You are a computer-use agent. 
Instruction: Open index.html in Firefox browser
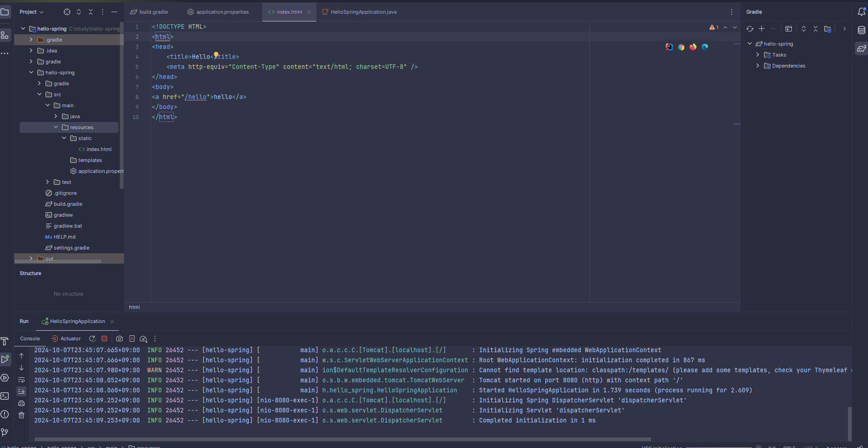[693, 47]
